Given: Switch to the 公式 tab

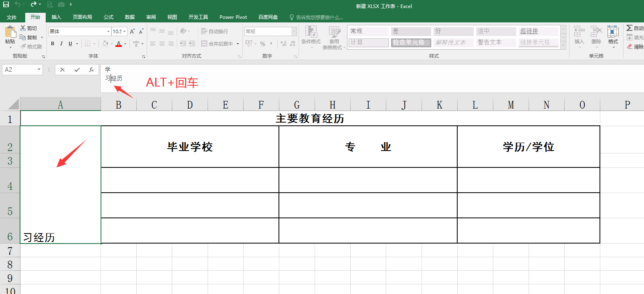Looking at the screenshot, I should click(x=109, y=17).
